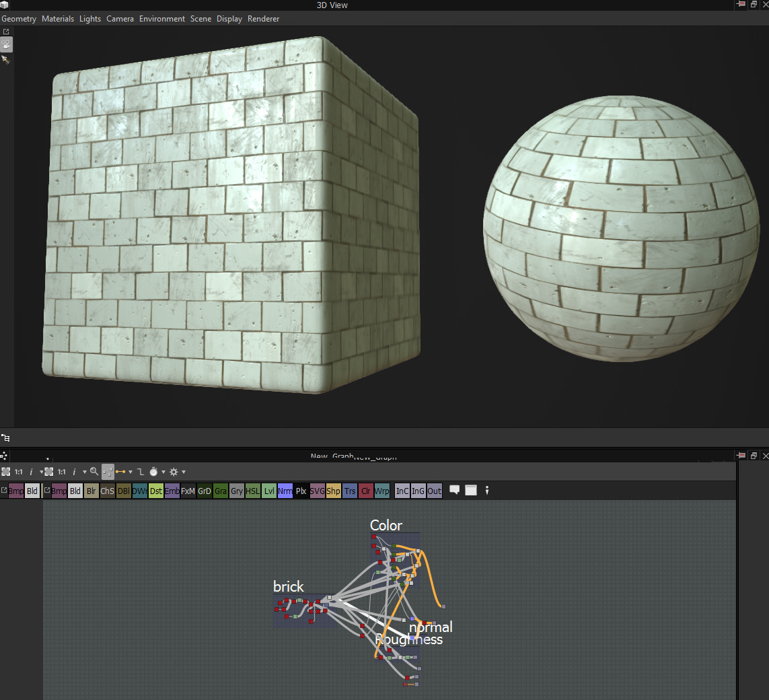
Task: Add a Uniform Color node with the Clr swatch
Action: (x=365, y=491)
